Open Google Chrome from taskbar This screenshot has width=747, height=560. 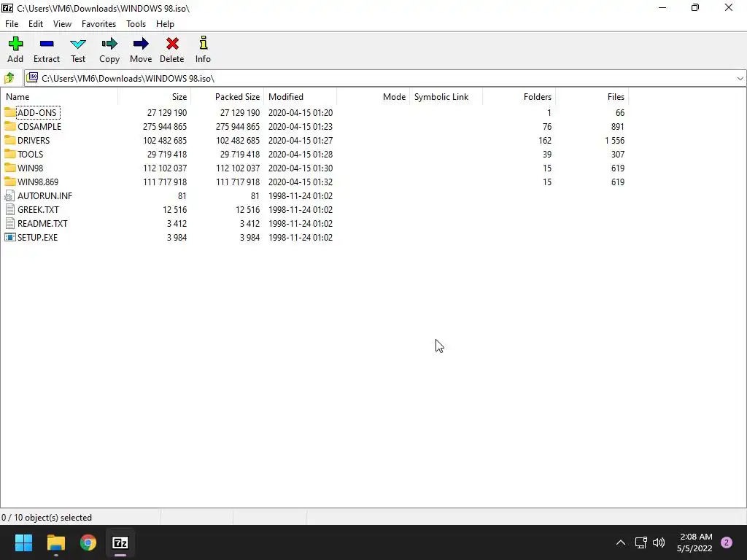pos(88,542)
